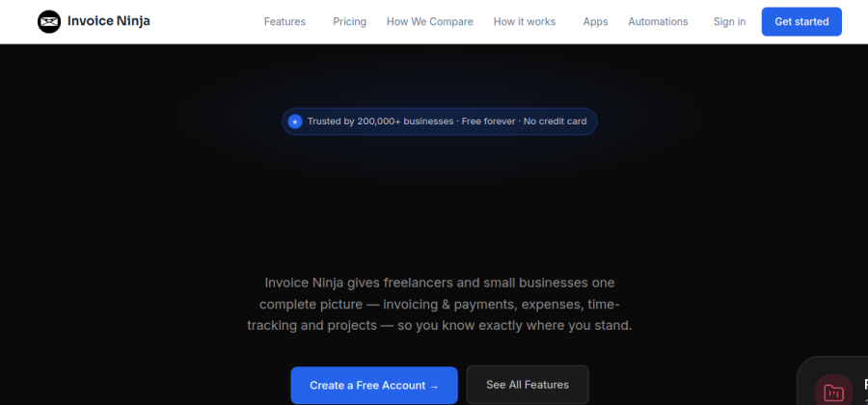Click the Invoice Ninja logo icon
The image size is (868, 405).
49,21
